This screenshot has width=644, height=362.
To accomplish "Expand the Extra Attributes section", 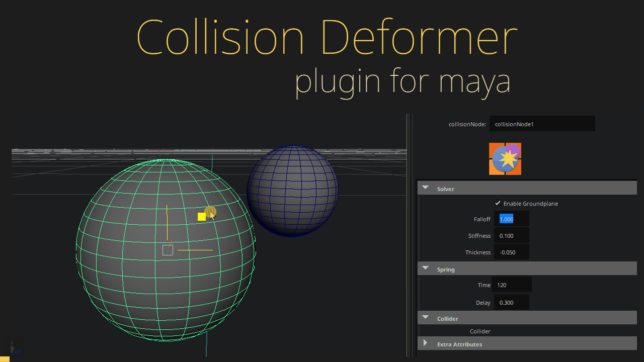I will (x=426, y=343).
